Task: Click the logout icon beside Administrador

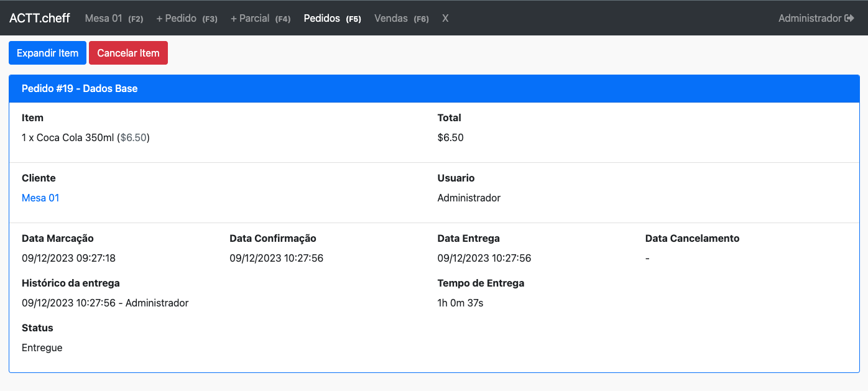Action: pyautogui.click(x=850, y=18)
